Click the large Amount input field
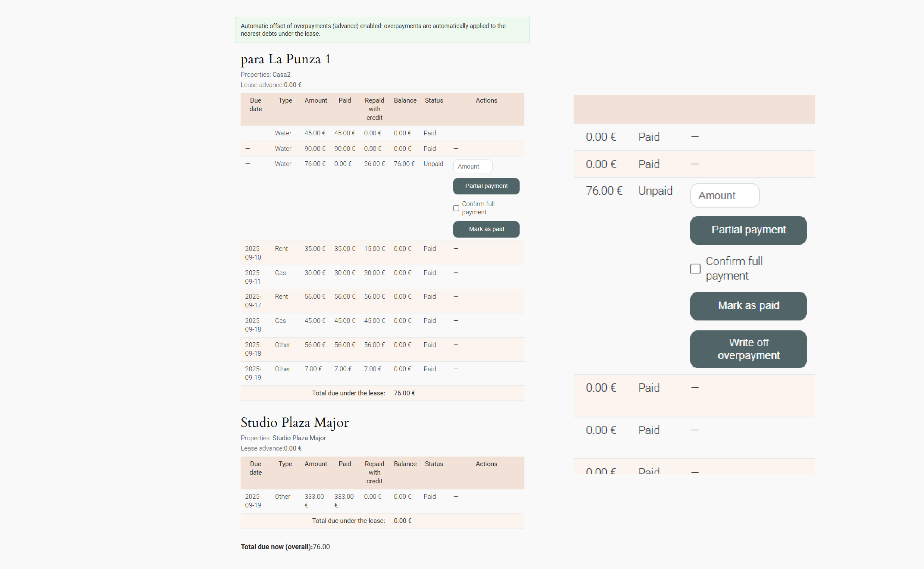This screenshot has width=924, height=569. coord(724,195)
